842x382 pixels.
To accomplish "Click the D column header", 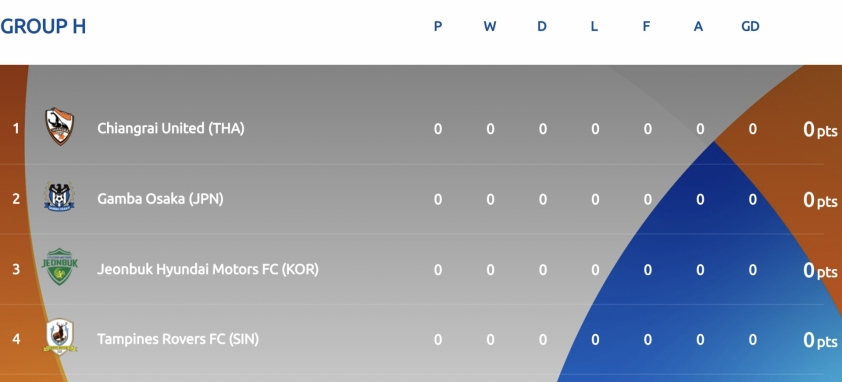I will coord(542,26).
